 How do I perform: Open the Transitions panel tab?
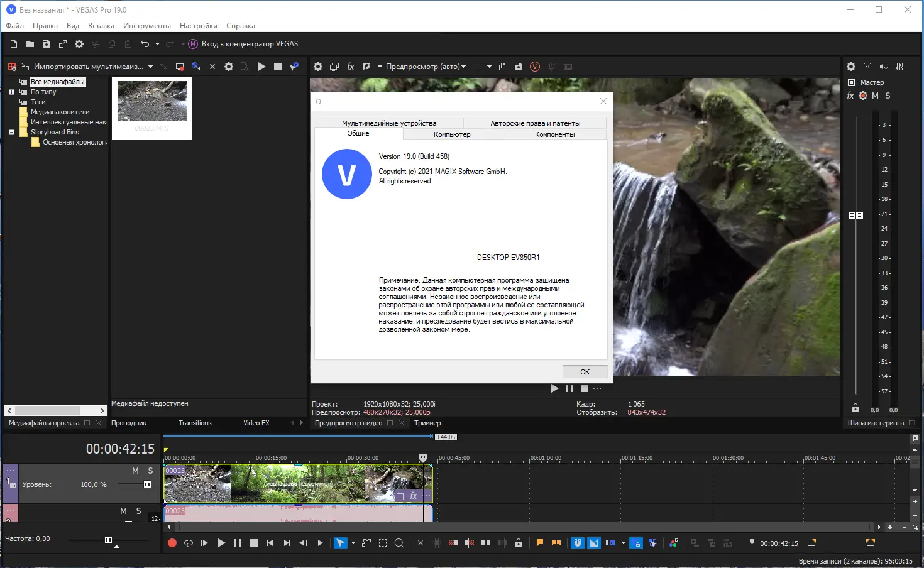click(x=195, y=423)
